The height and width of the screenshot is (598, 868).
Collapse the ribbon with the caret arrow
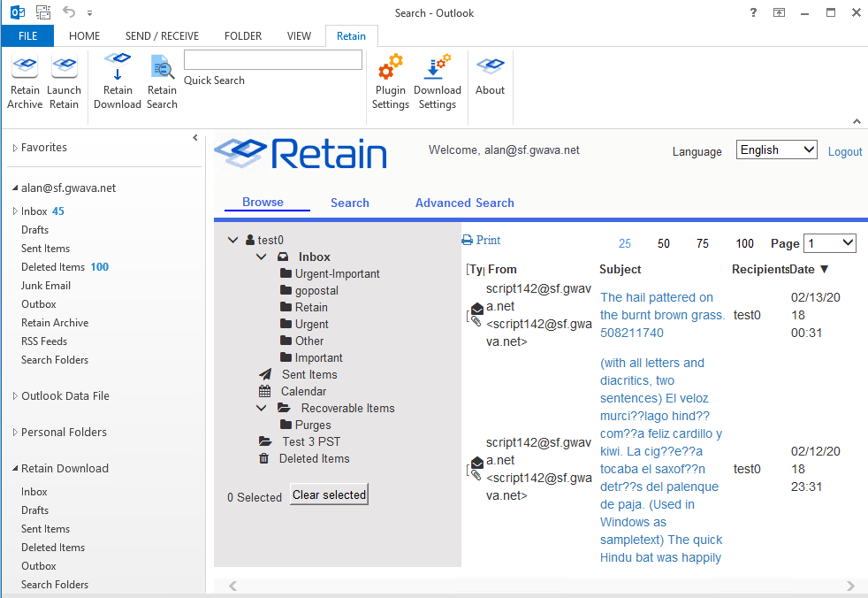pyautogui.click(x=856, y=121)
